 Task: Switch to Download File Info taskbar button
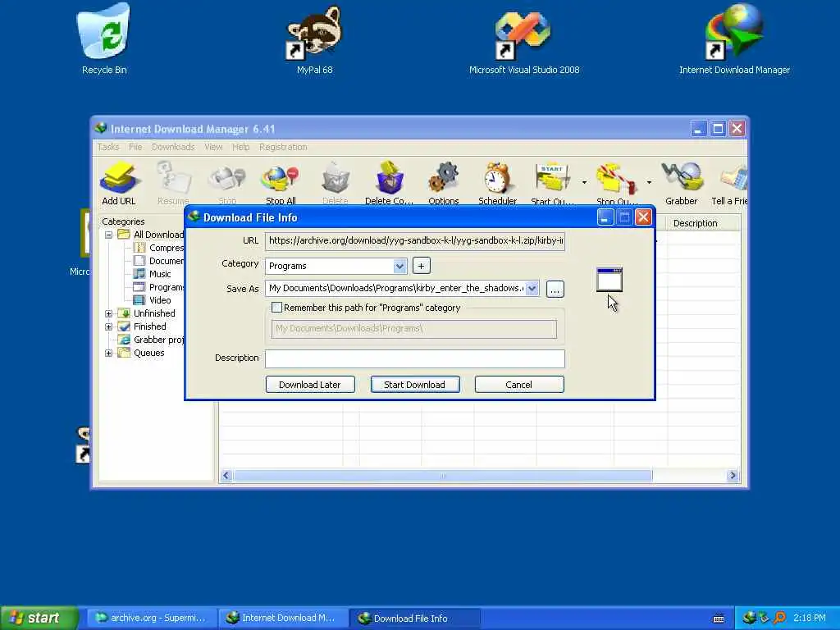tap(414, 619)
